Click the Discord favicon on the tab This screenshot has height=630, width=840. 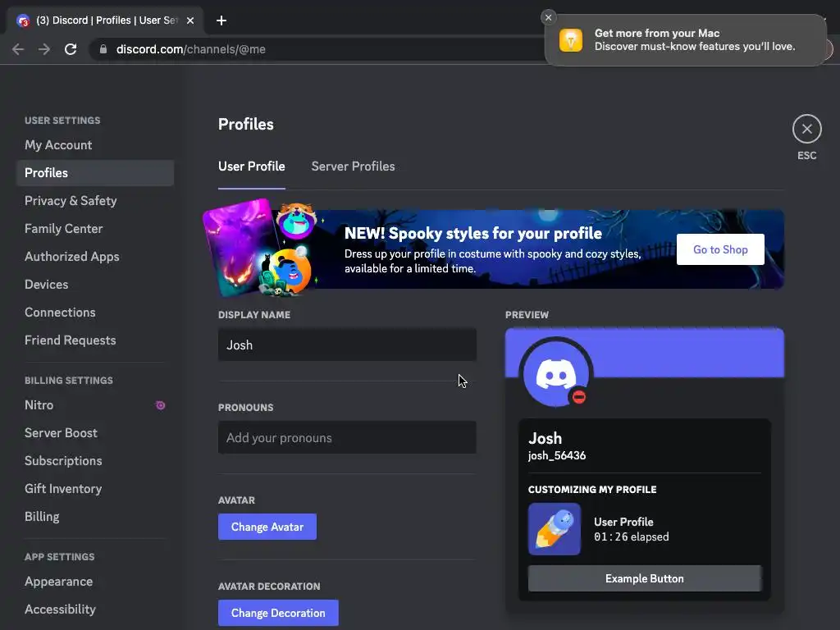click(x=23, y=21)
